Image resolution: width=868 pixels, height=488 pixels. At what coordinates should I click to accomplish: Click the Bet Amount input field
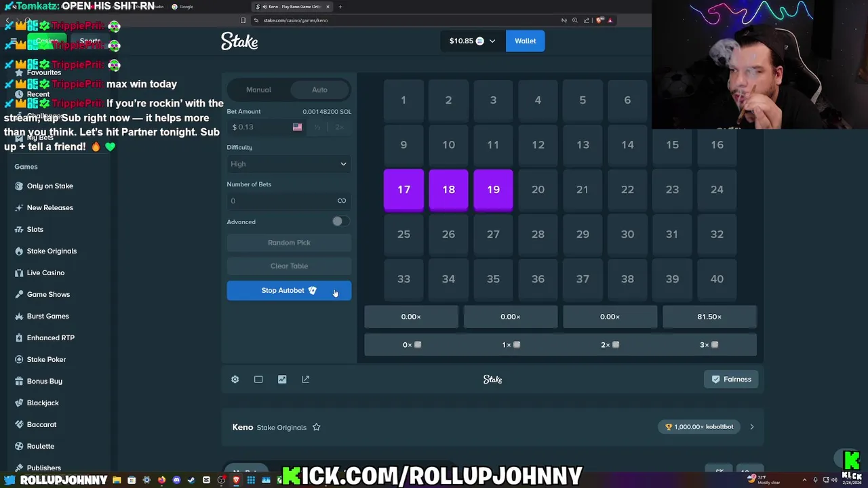point(267,127)
